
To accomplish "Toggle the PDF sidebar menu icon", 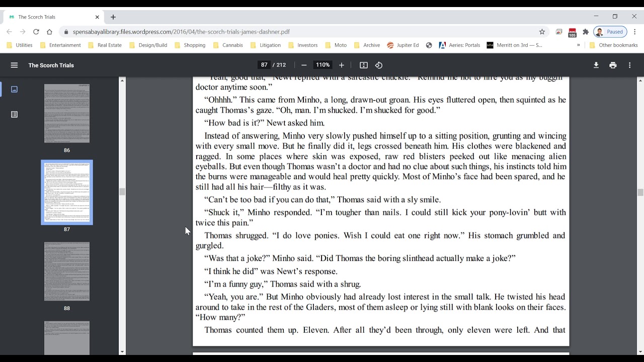I will click(14, 65).
